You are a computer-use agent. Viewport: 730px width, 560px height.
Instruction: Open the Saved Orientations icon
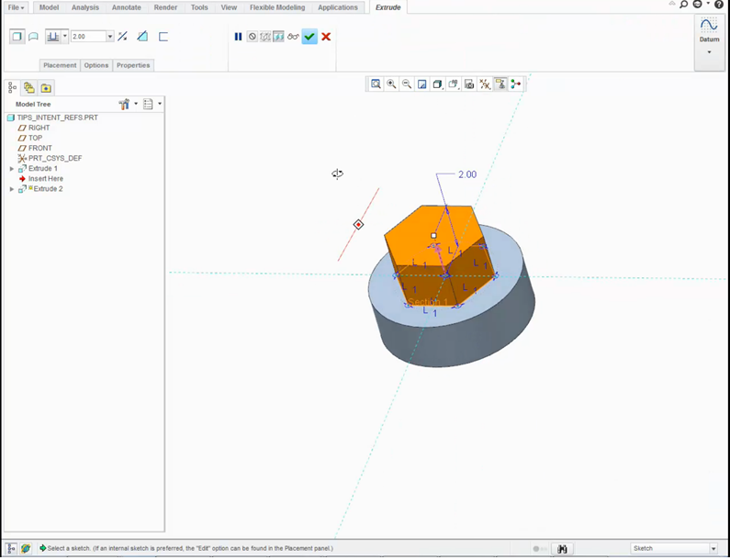(x=453, y=84)
